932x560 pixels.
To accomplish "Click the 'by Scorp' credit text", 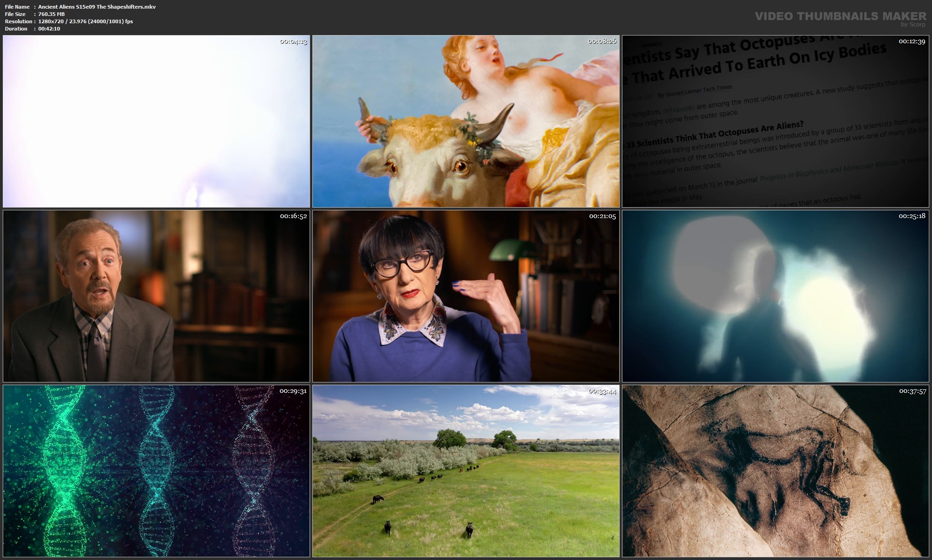I will pyautogui.click(x=913, y=25).
